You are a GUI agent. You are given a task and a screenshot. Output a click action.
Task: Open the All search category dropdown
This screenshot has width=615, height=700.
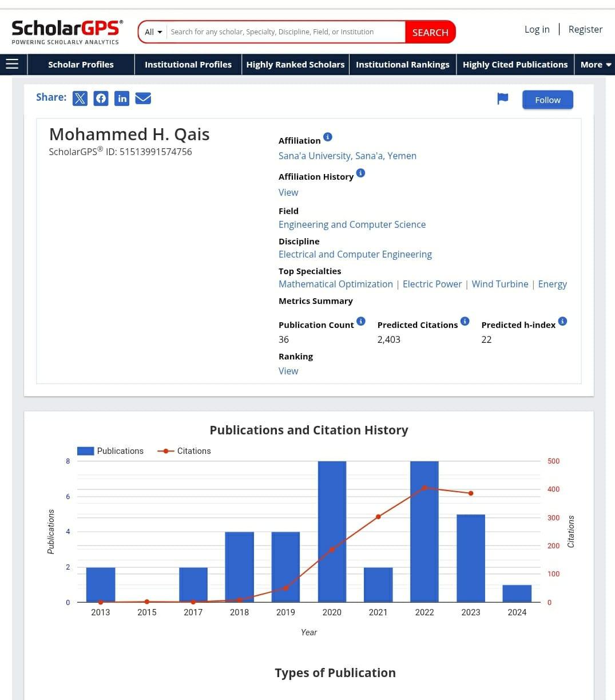click(x=153, y=32)
